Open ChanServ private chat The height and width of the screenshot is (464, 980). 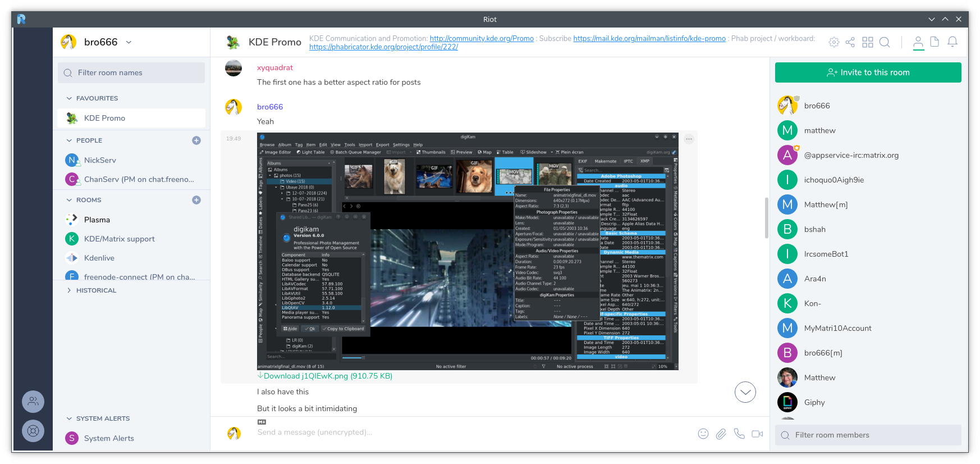131,179
